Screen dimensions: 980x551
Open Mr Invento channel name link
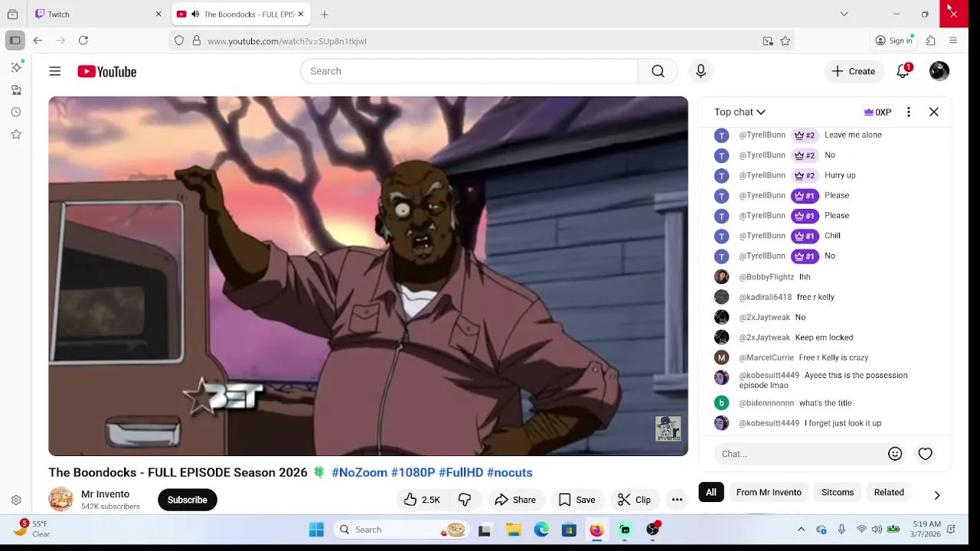(105, 494)
